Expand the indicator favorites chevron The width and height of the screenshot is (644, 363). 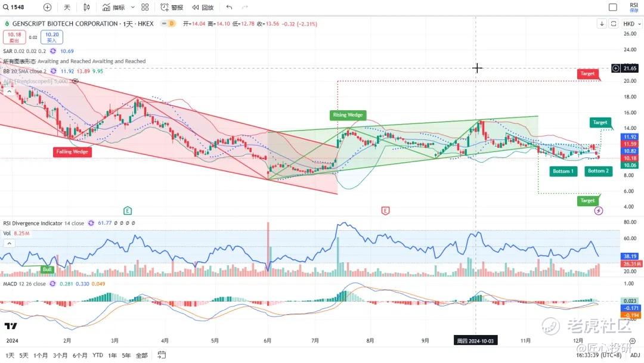tap(132, 7)
